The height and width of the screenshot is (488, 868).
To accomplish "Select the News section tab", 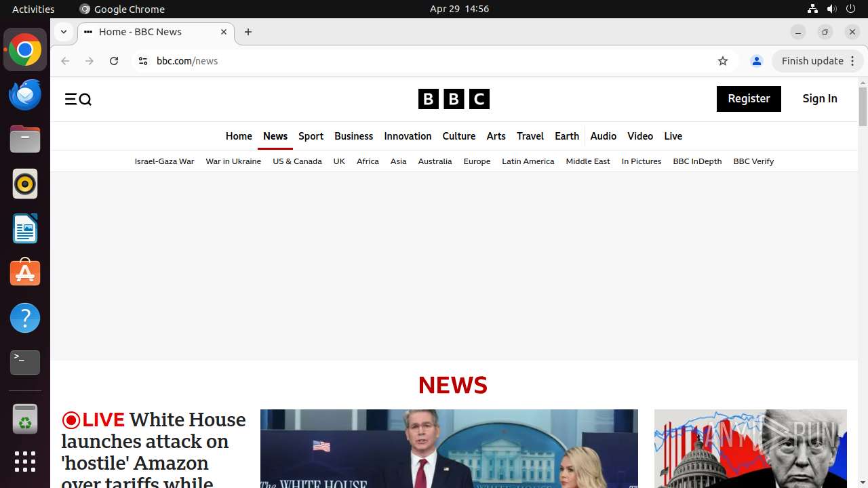I will (x=275, y=136).
